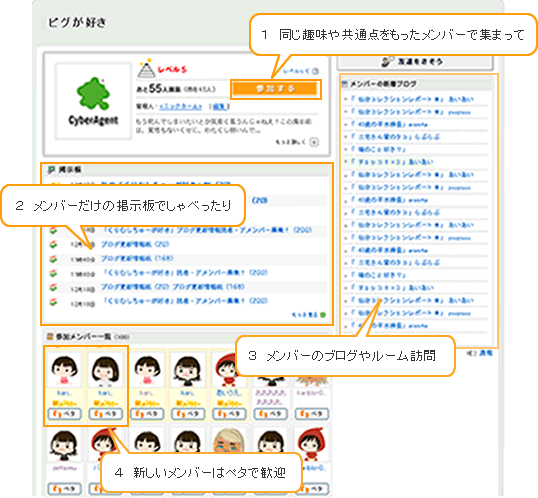This screenshot has height=498, width=538.
Task: Open the first avatar in the second member row
Action: (x=64, y=444)
